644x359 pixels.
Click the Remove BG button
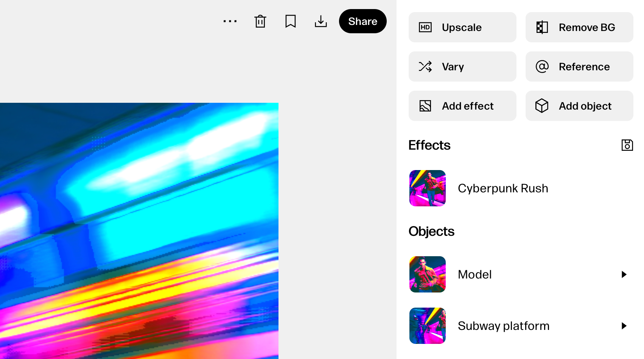click(579, 27)
